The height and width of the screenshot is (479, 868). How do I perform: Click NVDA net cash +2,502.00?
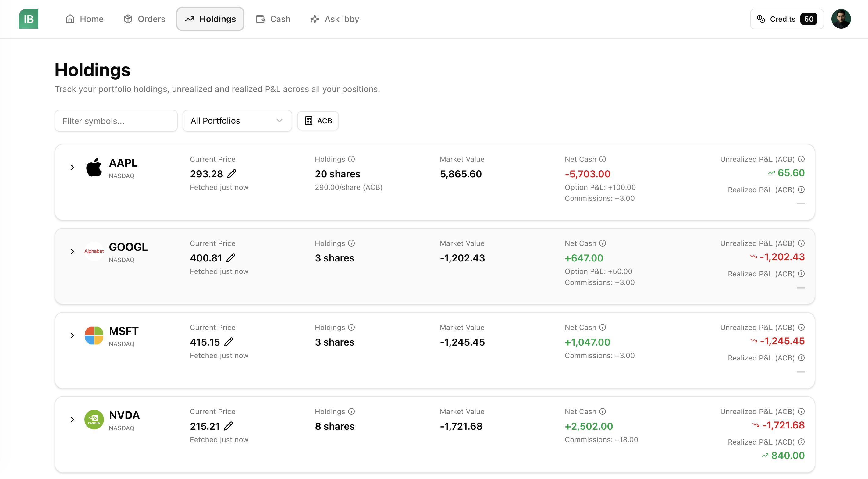(x=589, y=427)
